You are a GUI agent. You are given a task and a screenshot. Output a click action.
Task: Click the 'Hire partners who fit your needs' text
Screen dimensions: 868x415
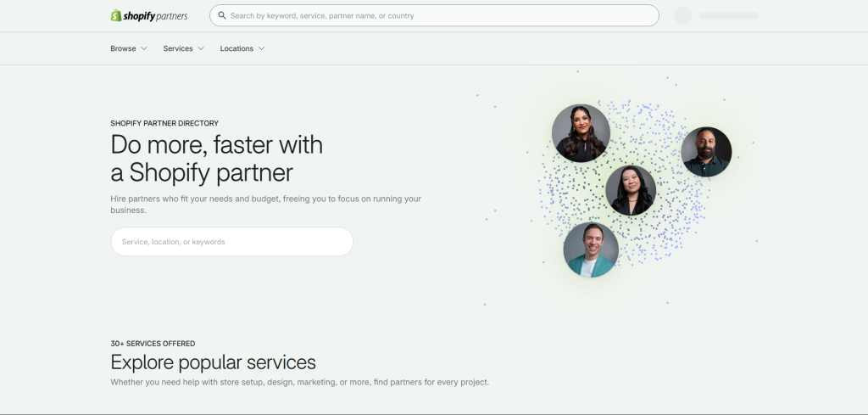point(265,205)
